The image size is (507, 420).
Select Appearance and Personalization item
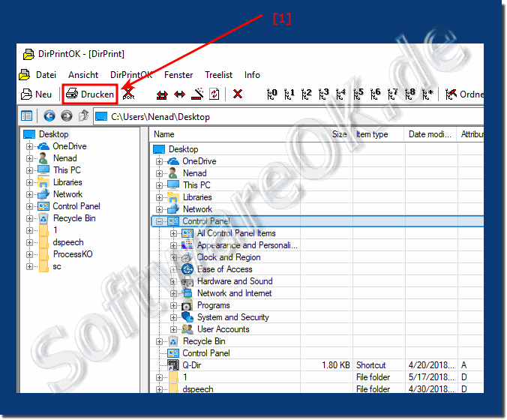247,245
